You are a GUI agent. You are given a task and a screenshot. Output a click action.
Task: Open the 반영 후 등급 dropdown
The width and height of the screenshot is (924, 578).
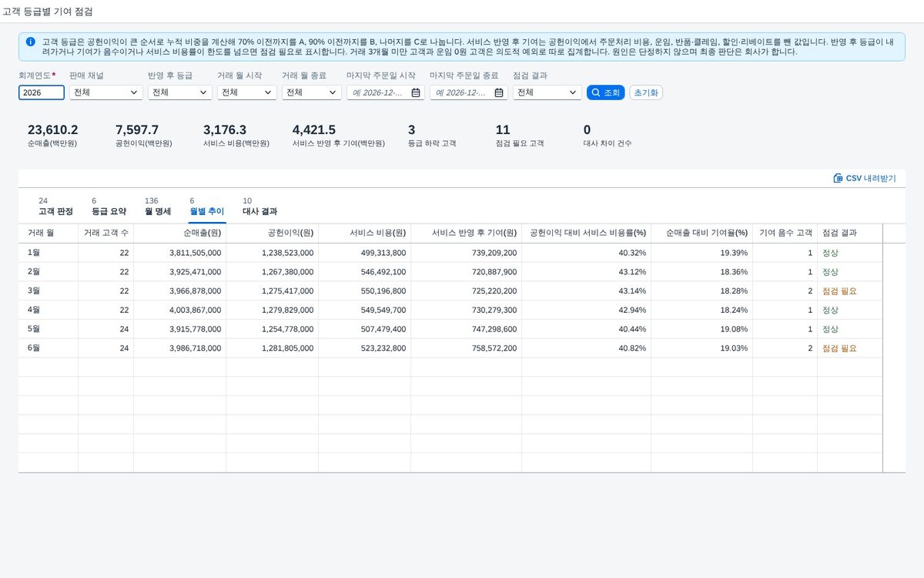coord(179,92)
